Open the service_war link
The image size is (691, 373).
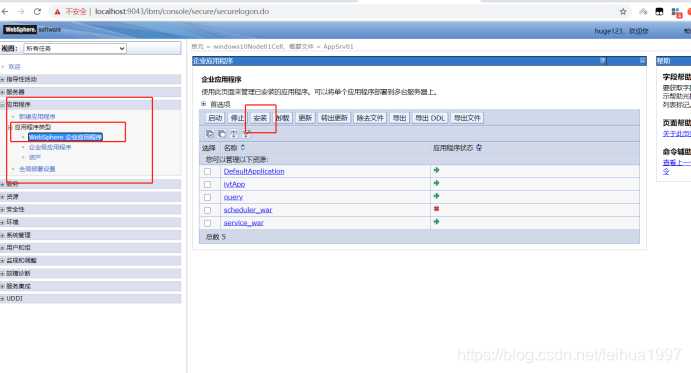(243, 223)
